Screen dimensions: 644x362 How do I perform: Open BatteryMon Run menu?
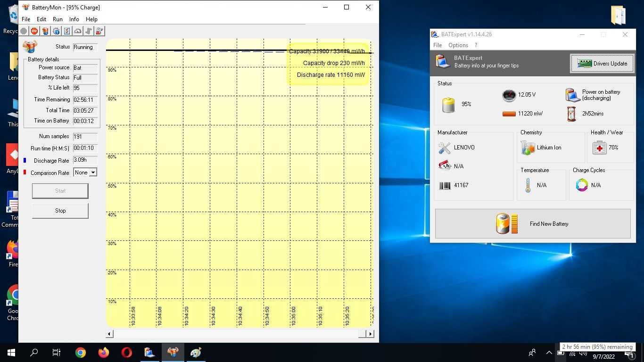click(58, 19)
